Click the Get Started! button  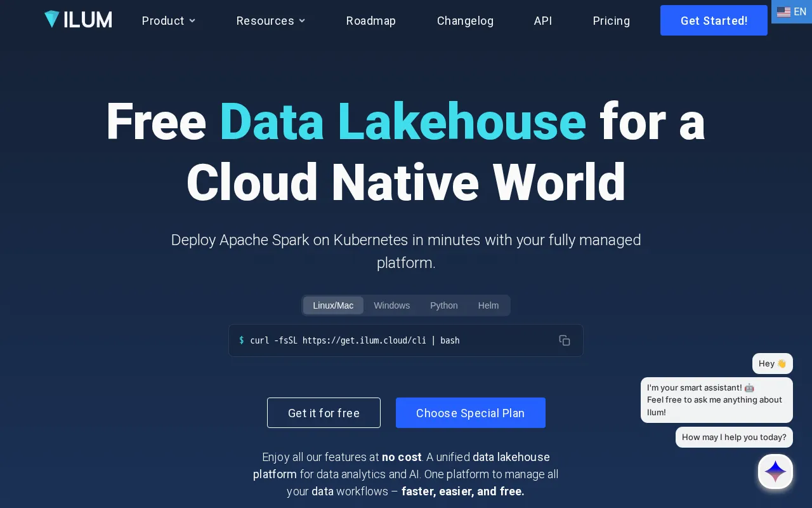pos(714,20)
